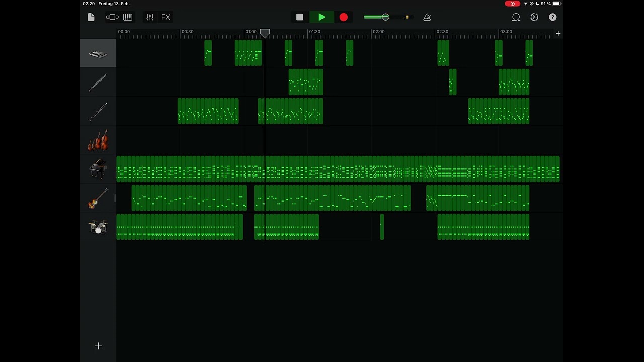Select the string ensemble track header
The width and height of the screenshot is (644, 362).
(98, 140)
